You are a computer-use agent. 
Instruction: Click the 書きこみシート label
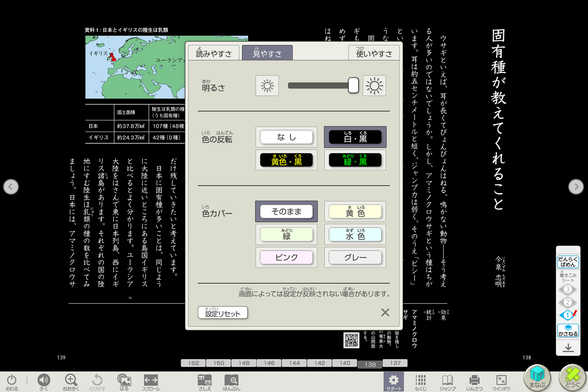pos(568,277)
